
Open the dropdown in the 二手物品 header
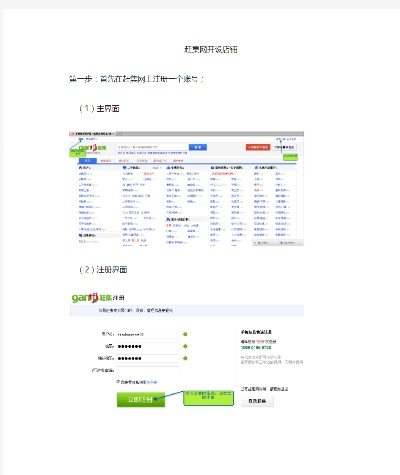(157, 168)
